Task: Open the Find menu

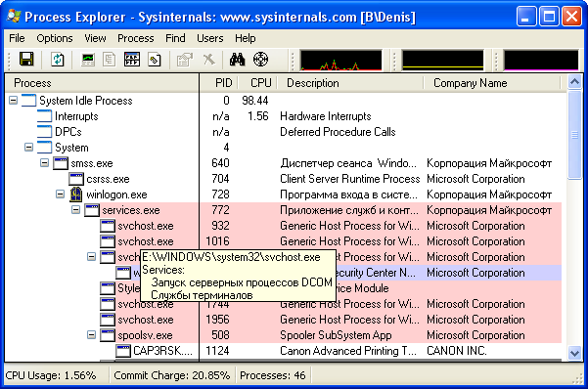Action: pos(175,38)
